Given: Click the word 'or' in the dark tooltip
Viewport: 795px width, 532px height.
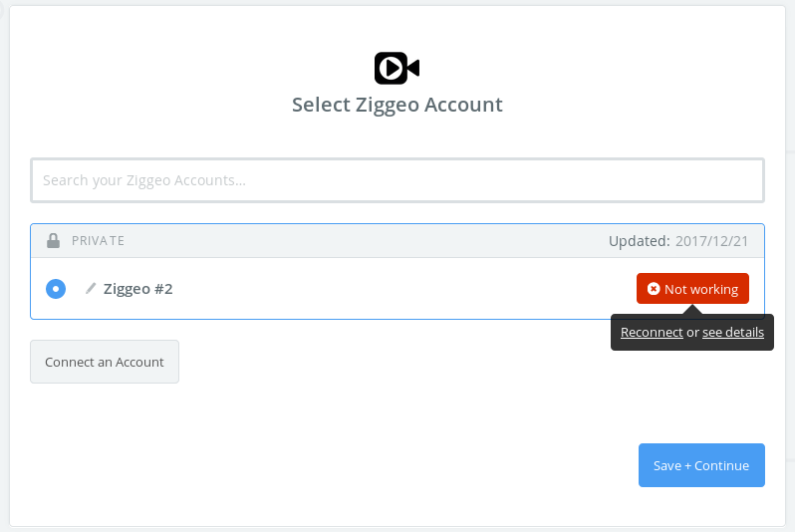Looking at the screenshot, I should (x=692, y=332).
